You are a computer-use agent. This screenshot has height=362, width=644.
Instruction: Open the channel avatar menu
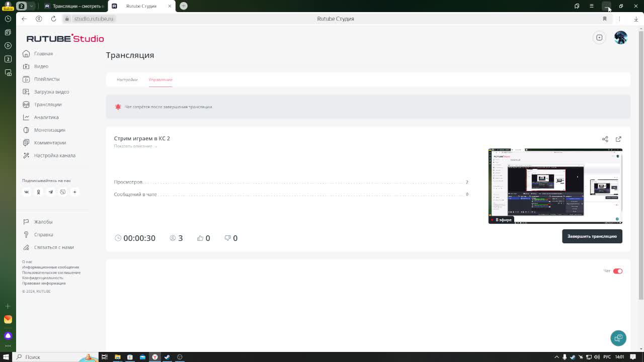[621, 38]
